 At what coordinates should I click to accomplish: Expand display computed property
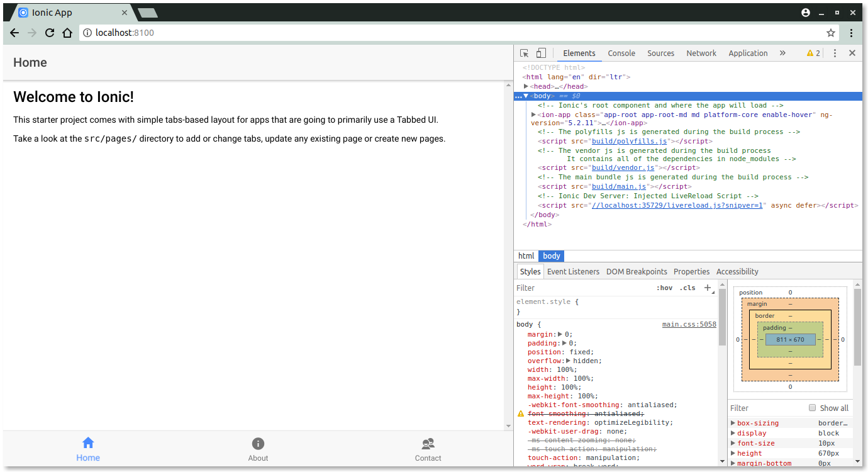tap(733, 433)
